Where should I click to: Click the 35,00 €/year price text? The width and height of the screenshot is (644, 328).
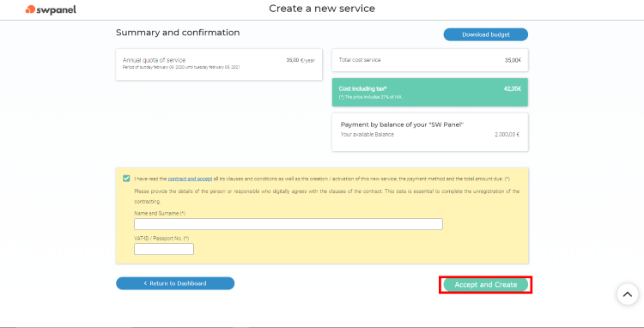[301, 60]
